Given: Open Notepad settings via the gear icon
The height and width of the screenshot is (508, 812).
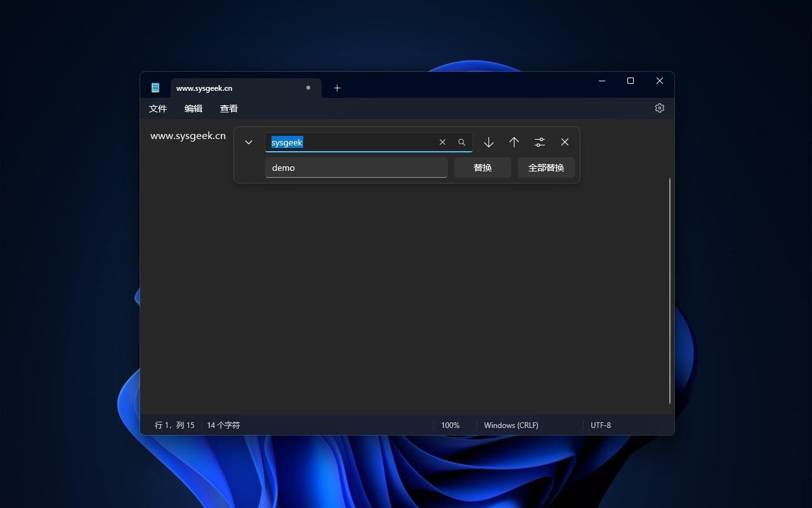Looking at the screenshot, I should click(659, 108).
